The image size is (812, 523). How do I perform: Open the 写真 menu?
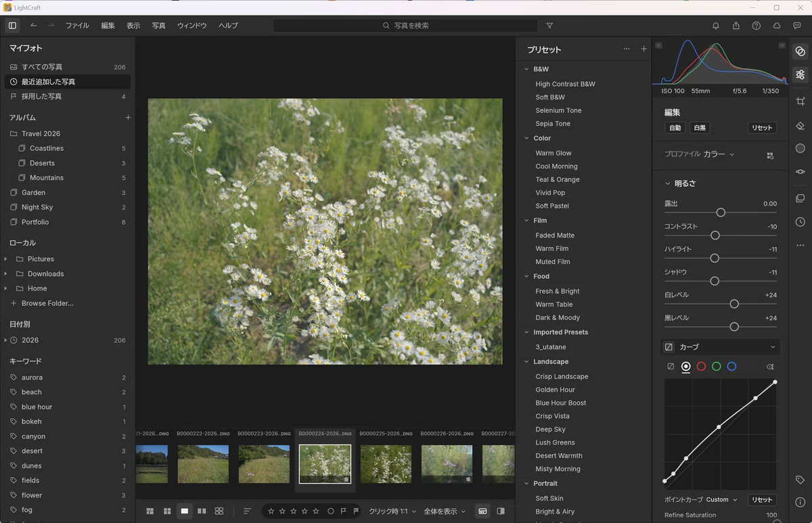coord(158,26)
